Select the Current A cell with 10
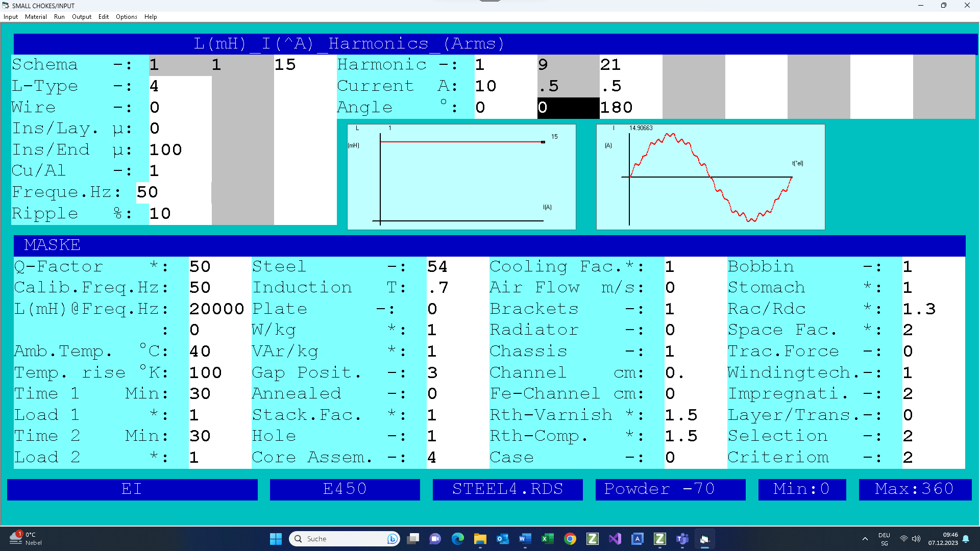The height and width of the screenshot is (551, 980). point(506,86)
